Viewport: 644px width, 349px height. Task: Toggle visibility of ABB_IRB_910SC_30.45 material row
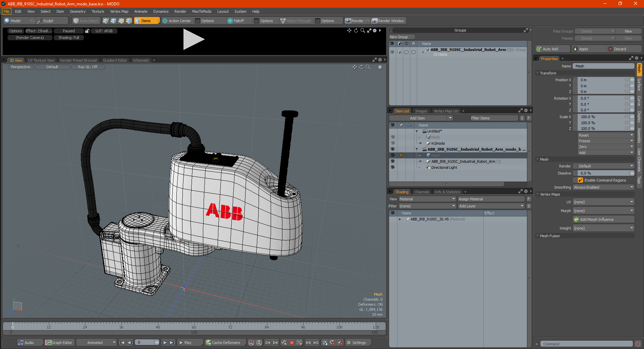[x=392, y=219]
